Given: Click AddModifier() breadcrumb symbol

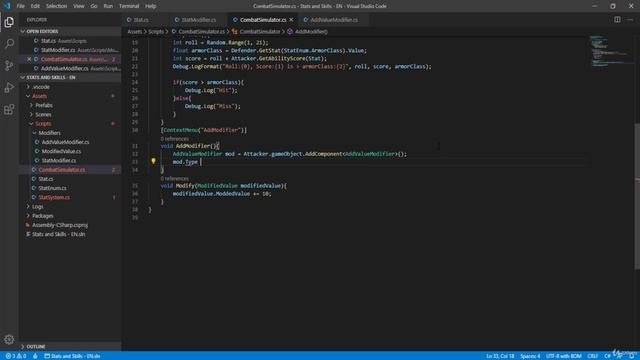Looking at the screenshot, I should point(311,31).
